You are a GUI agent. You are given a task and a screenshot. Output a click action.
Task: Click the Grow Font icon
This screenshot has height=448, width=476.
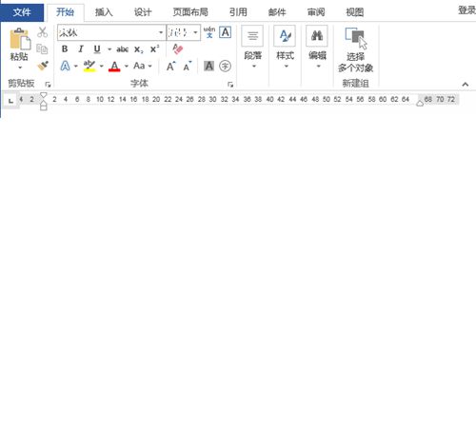click(170, 66)
